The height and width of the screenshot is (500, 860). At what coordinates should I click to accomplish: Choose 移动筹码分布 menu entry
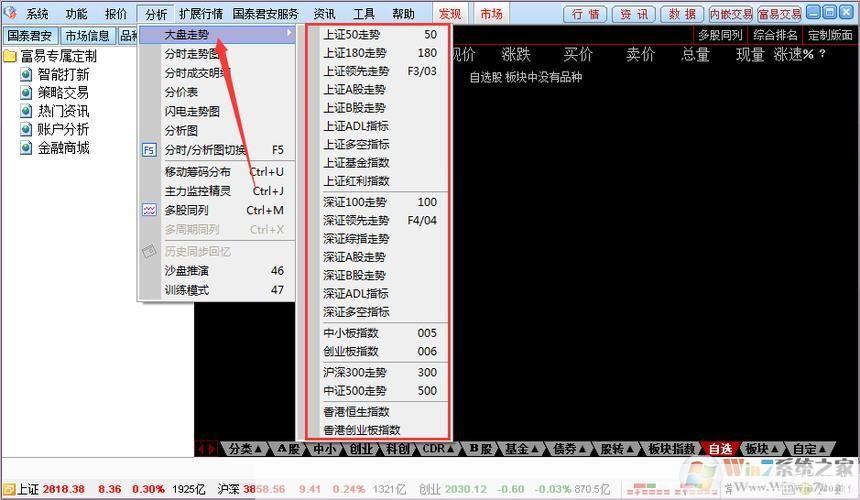(x=217, y=172)
